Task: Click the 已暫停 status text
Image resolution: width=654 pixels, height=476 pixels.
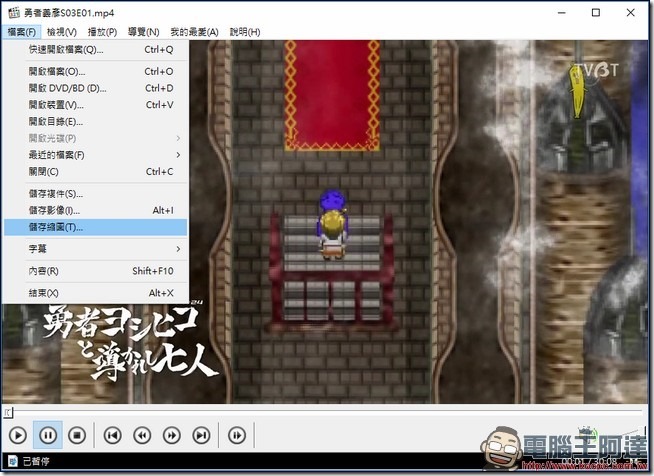Action: (x=36, y=461)
